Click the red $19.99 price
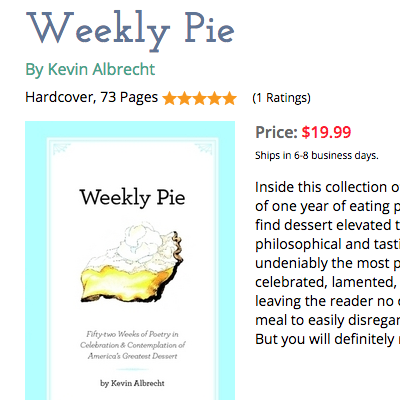The image size is (400, 400). pyautogui.click(x=326, y=132)
